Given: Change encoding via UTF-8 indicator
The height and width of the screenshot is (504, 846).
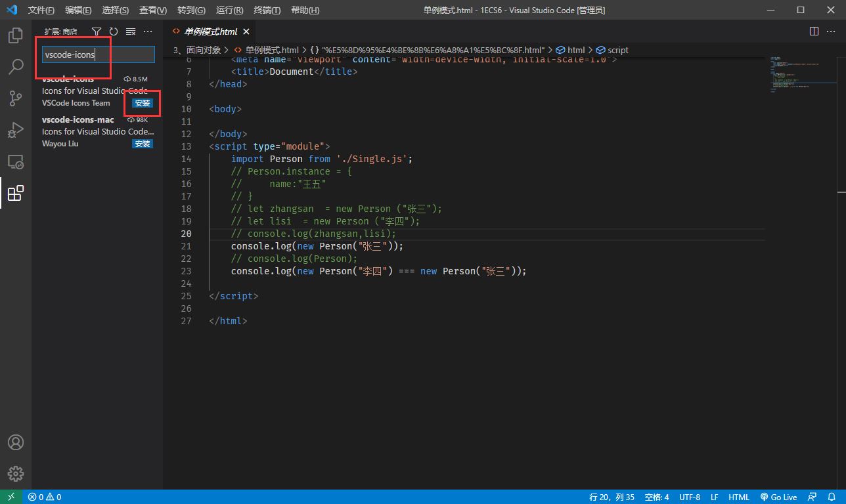Looking at the screenshot, I should (690, 497).
